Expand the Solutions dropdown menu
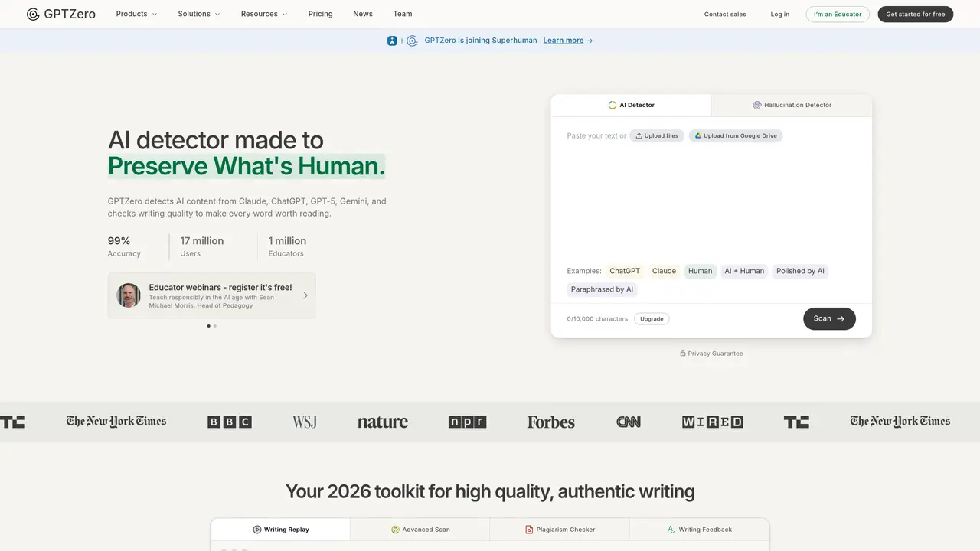Viewport: 980px width, 551px height. (x=199, y=14)
